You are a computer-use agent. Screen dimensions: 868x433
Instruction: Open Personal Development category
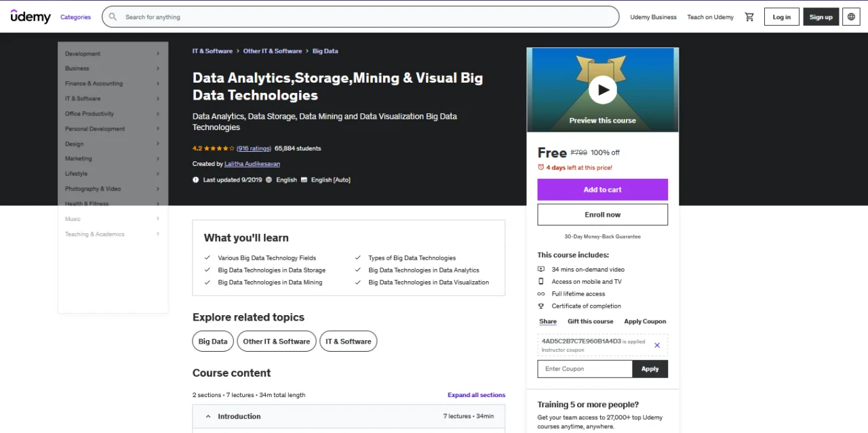113,129
